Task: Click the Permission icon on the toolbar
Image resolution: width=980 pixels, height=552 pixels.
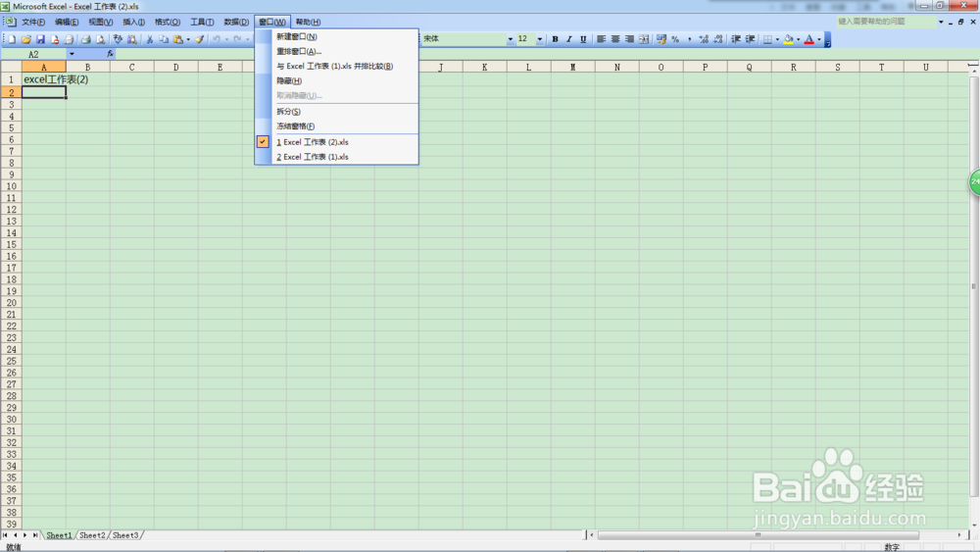Action: pos(55,39)
